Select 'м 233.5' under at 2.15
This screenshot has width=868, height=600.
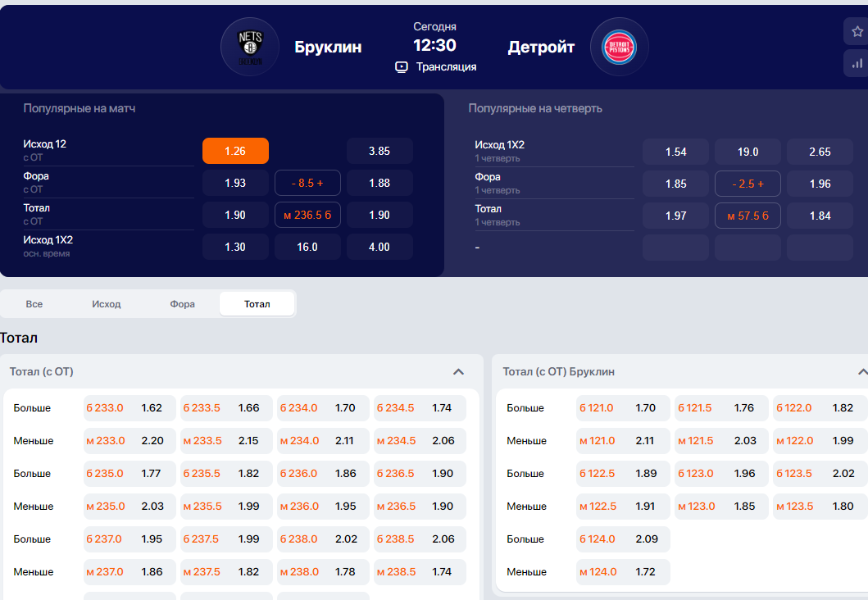point(226,441)
